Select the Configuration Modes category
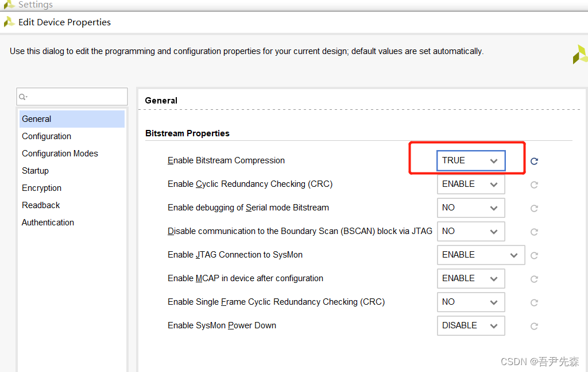The image size is (588, 372). pos(72,154)
